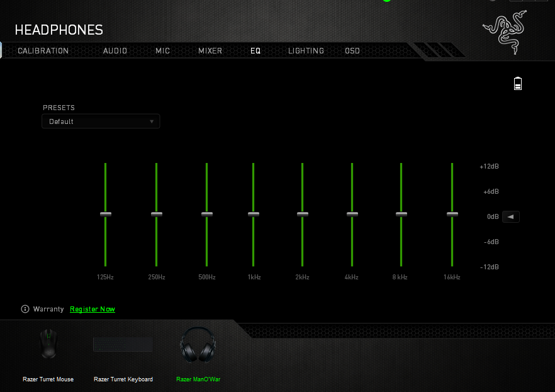Open the Mixer tab

(x=210, y=51)
